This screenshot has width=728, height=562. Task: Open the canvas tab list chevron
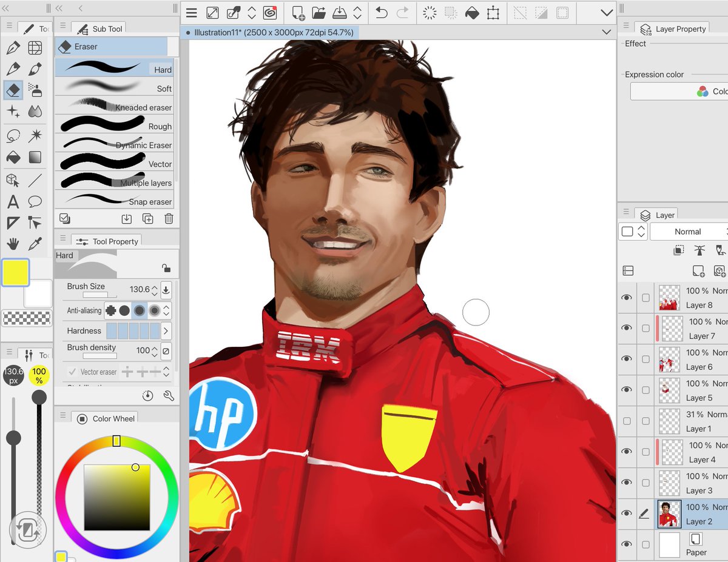click(606, 32)
